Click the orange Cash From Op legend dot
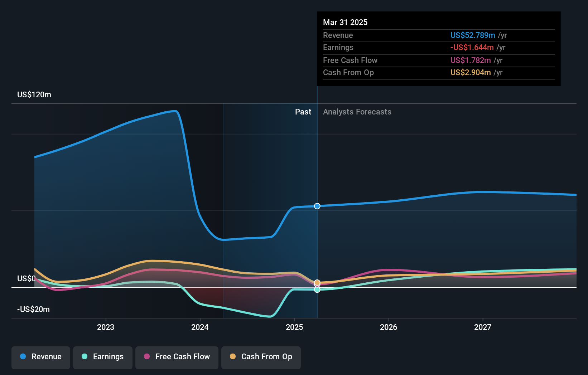 [233, 356]
